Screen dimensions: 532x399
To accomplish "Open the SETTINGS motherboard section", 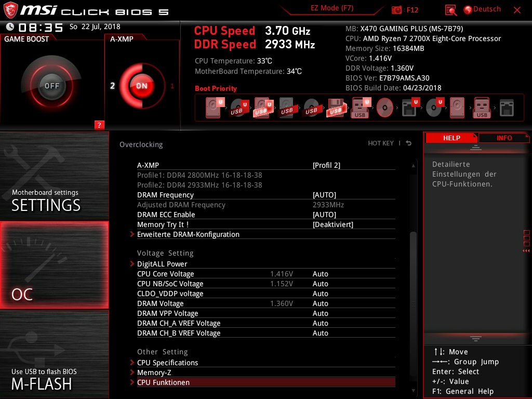I will [x=54, y=176].
